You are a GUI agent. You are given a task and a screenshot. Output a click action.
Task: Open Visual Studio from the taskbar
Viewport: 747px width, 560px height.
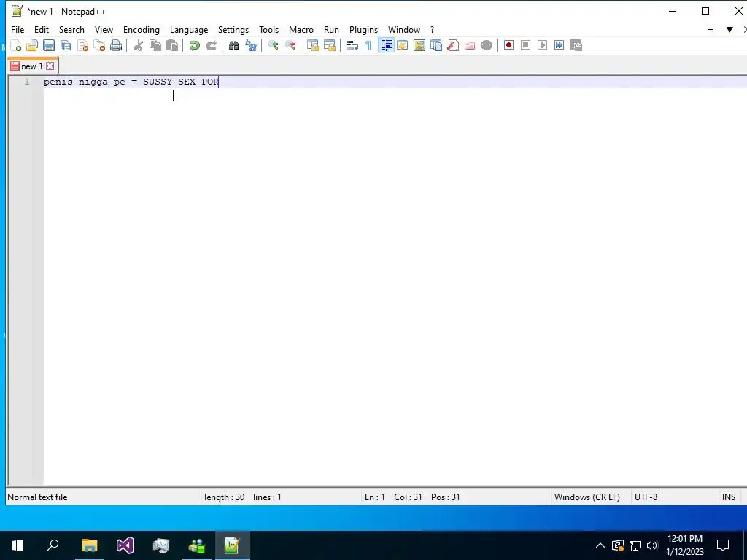coord(125,545)
